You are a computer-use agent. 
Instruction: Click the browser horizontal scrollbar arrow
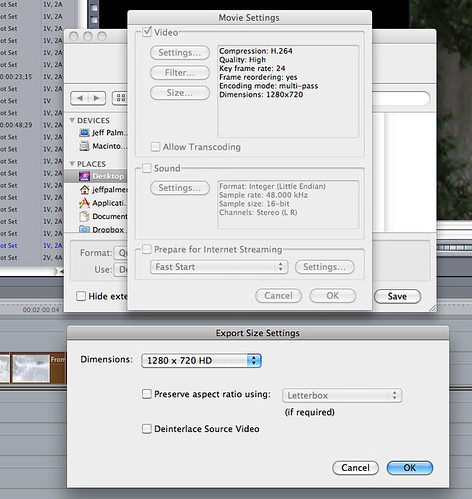(61, 272)
